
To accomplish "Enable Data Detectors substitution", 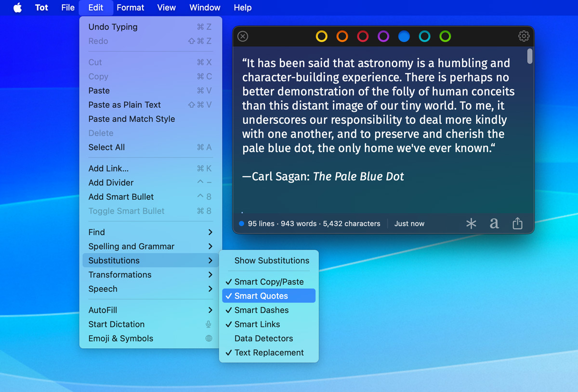I will 269,339.
